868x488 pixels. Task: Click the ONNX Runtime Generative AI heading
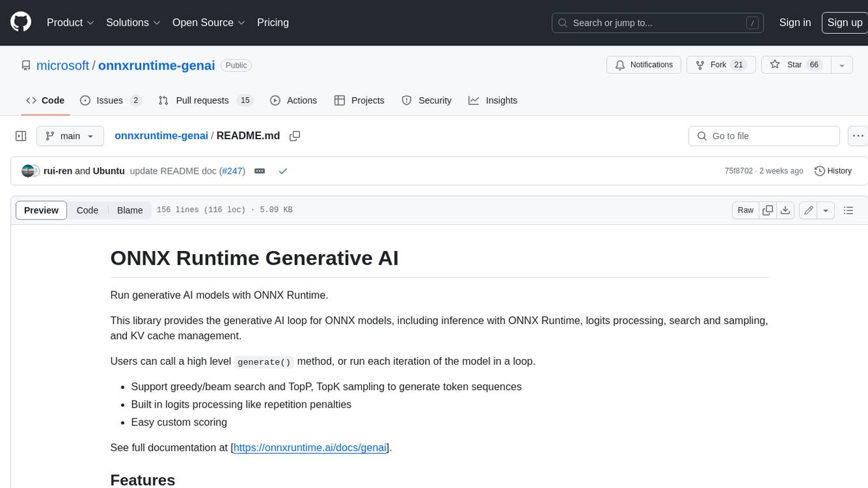[254, 257]
